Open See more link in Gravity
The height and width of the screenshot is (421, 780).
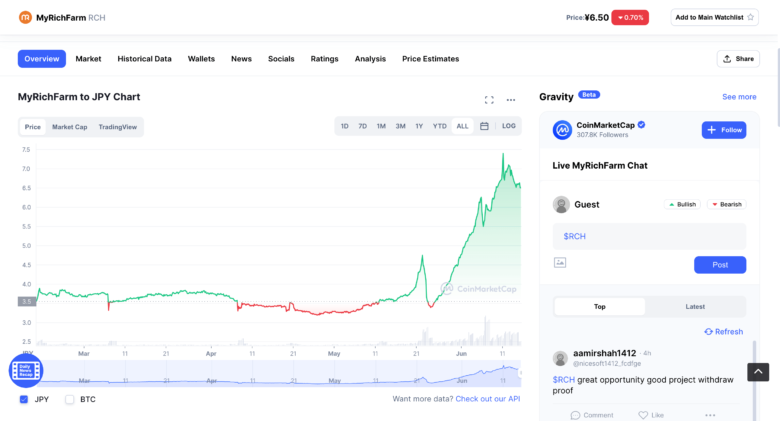click(739, 97)
